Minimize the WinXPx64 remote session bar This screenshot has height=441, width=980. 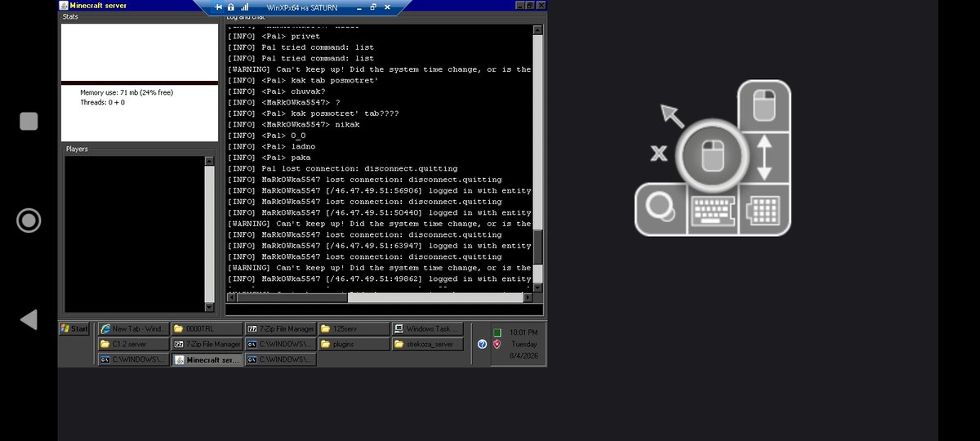(x=360, y=7)
